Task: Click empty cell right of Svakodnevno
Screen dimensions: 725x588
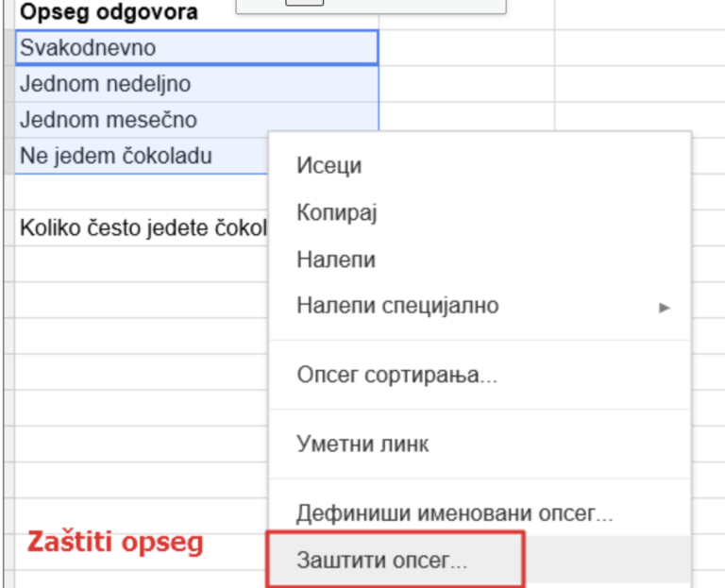Action: (466, 47)
